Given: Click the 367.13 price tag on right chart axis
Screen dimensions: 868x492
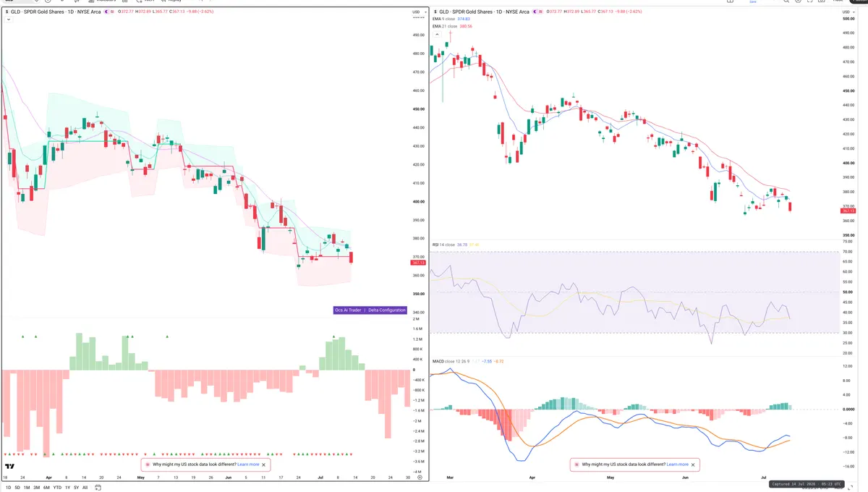Looking at the screenshot, I should point(848,211).
